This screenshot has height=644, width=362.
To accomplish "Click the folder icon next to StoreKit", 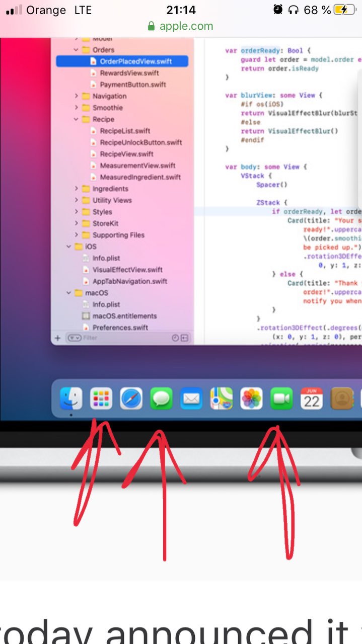I will (86, 223).
